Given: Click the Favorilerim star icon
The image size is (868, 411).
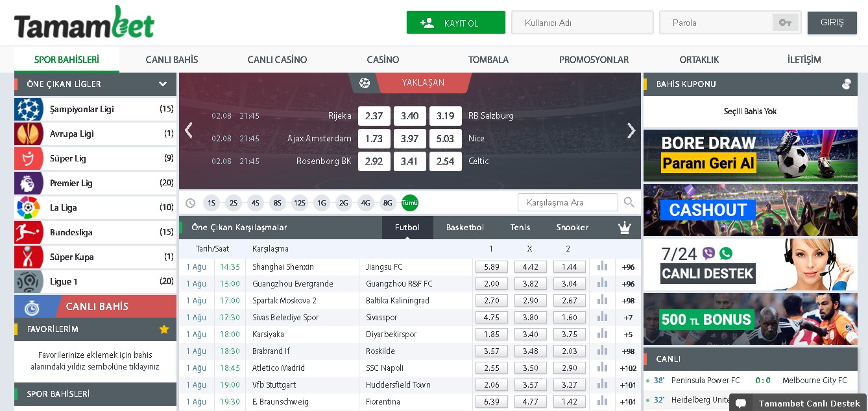Looking at the screenshot, I should [x=164, y=329].
